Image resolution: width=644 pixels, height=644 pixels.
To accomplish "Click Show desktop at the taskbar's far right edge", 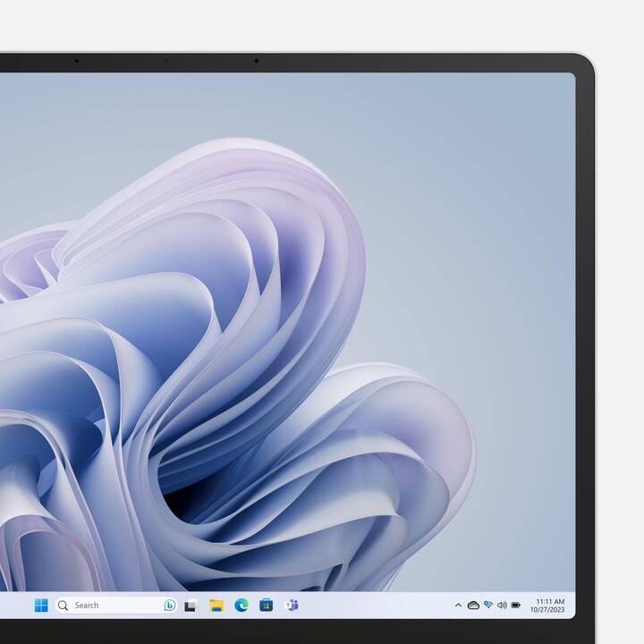I will 572,606.
